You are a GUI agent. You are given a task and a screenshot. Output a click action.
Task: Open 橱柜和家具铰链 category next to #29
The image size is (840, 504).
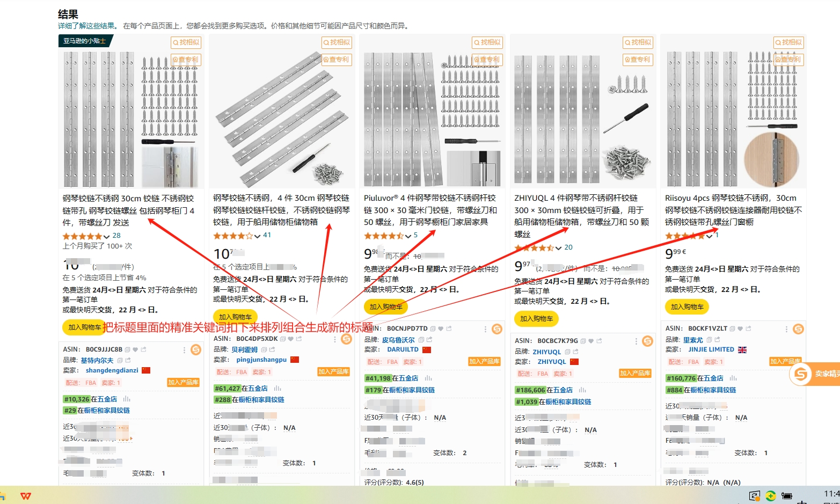pyautogui.click(x=107, y=411)
